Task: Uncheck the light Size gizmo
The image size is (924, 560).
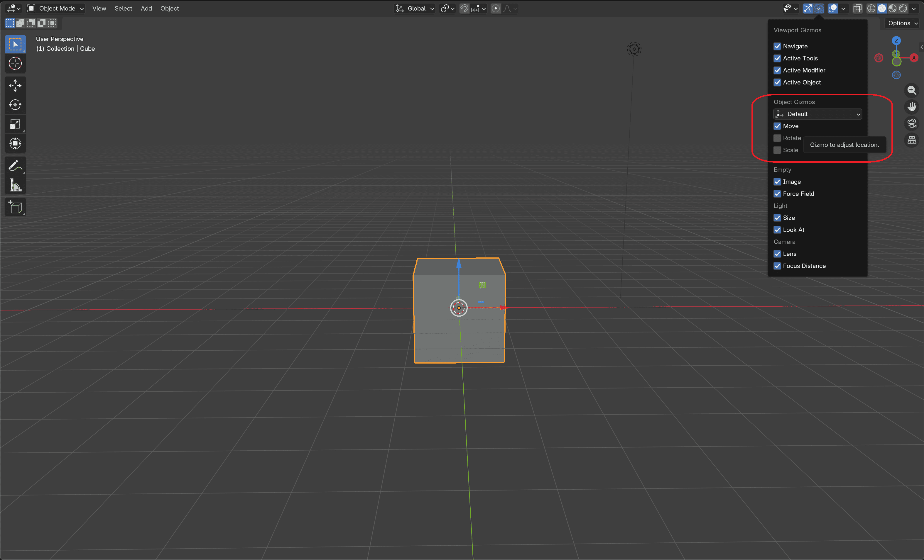Action: tap(777, 218)
